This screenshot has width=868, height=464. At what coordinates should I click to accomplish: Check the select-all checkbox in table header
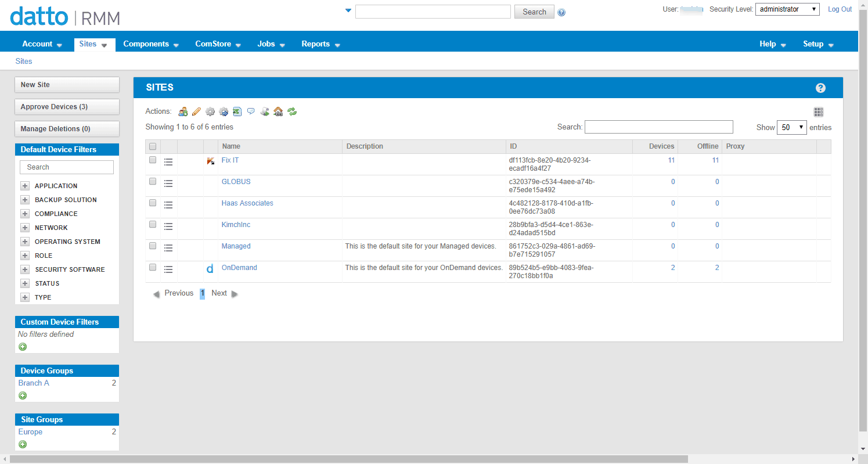153,146
